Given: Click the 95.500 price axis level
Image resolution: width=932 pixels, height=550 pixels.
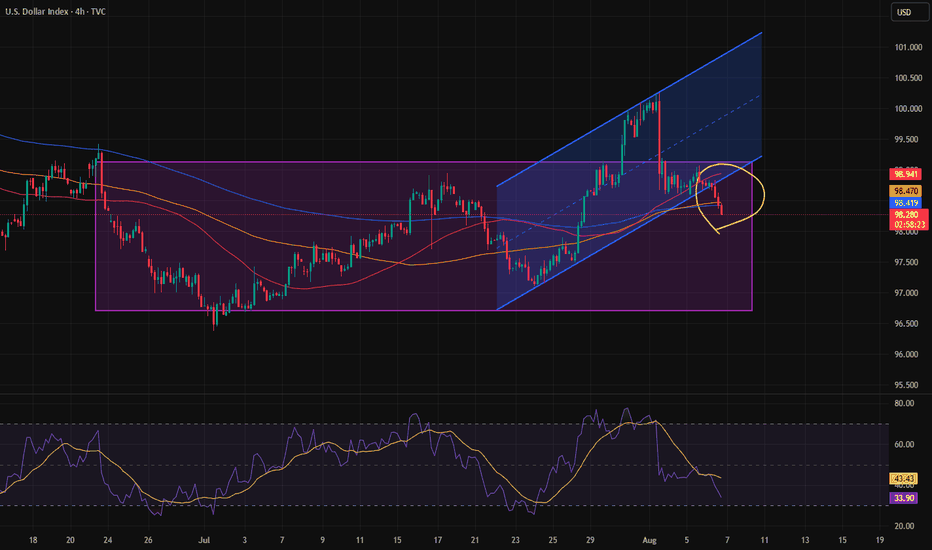Looking at the screenshot, I should click(908, 385).
